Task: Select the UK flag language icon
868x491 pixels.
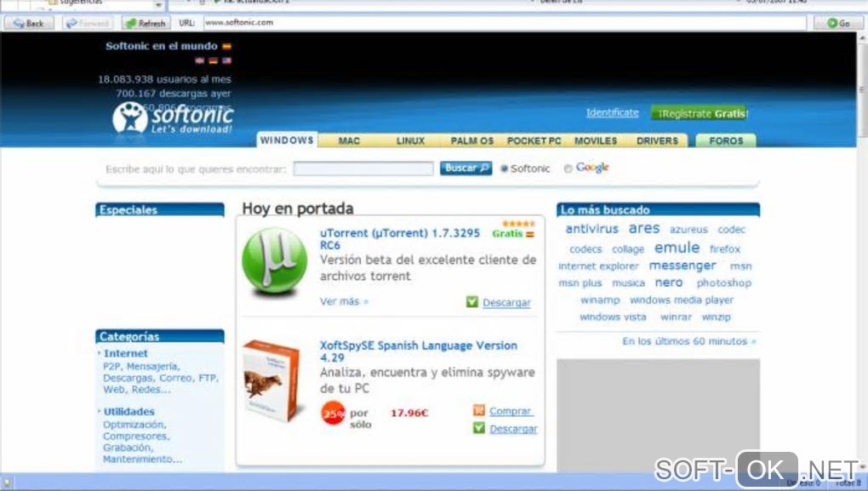Action: 200,60
